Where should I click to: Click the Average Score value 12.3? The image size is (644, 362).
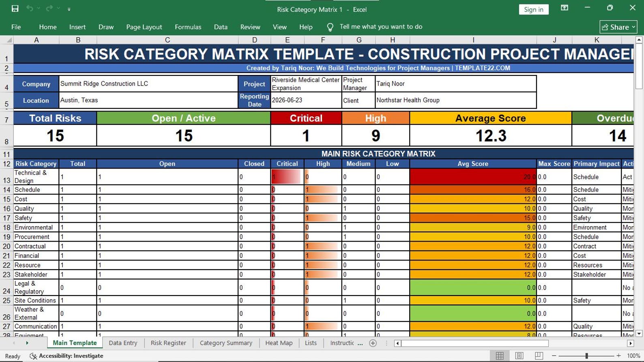(491, 135)
